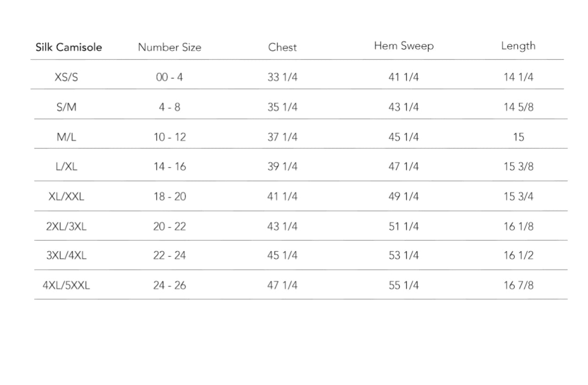The image size is (588, 385).
Task: Click the XS/S size row label
Action: click(x=66, y=77)
